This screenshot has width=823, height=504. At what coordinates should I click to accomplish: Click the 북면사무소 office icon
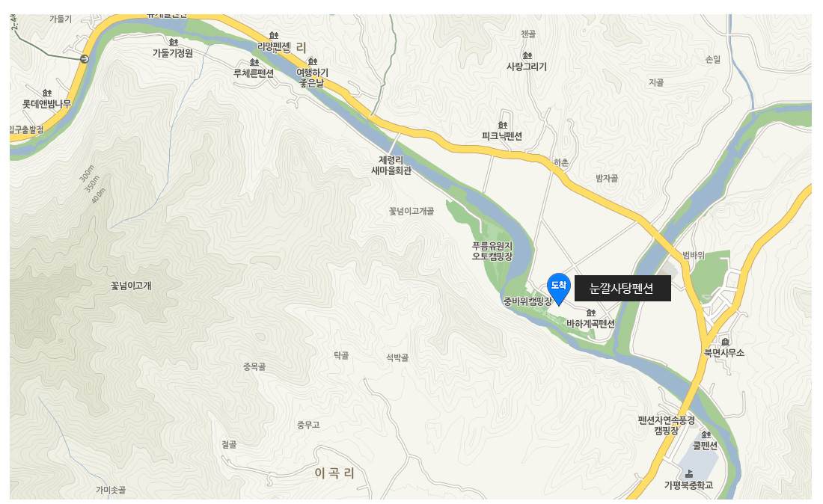(x=725, y=342)
